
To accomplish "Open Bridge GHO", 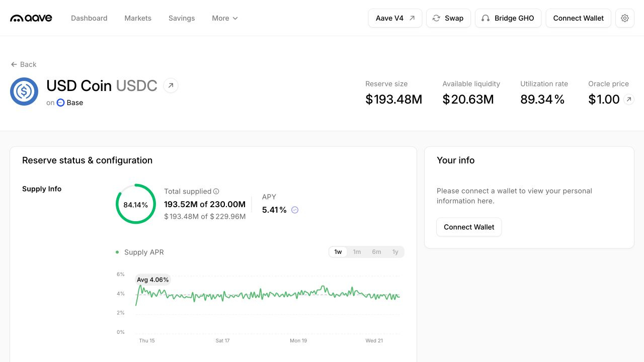I will (x=508, y=18).
